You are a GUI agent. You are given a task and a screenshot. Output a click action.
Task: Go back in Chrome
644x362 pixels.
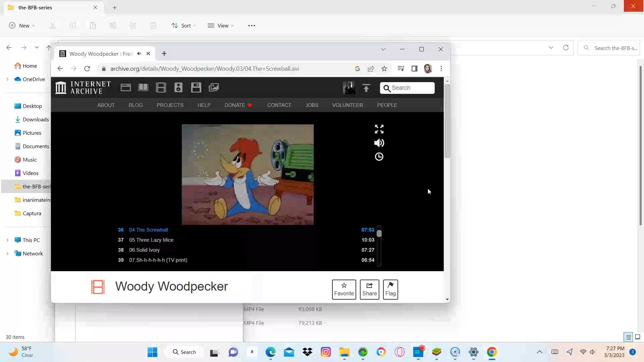pos(60,69)
